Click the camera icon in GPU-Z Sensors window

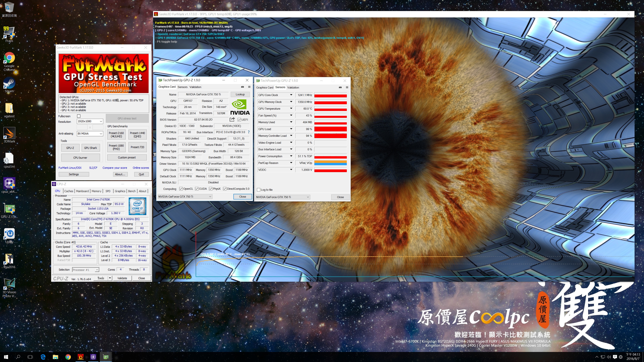(x=340, y=87)
